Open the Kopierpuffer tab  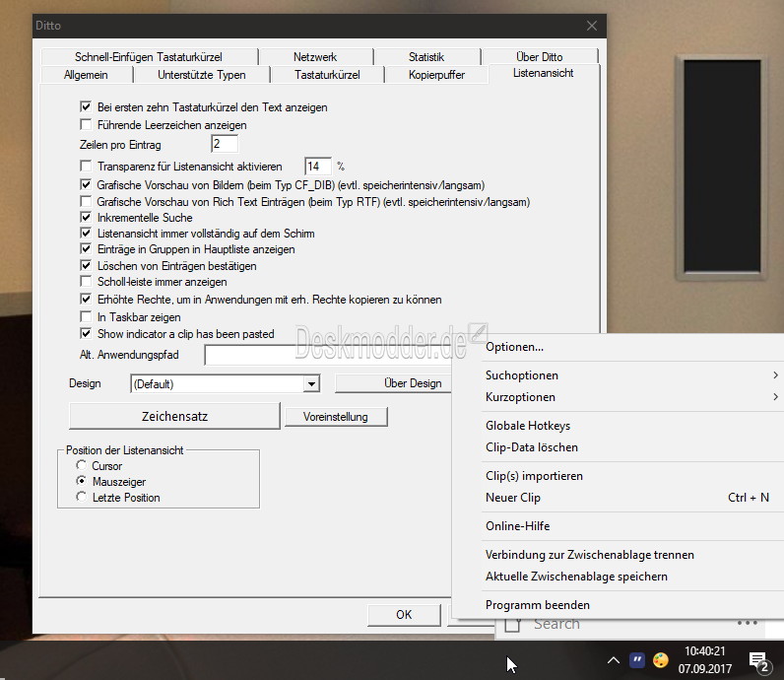point(436,75)
